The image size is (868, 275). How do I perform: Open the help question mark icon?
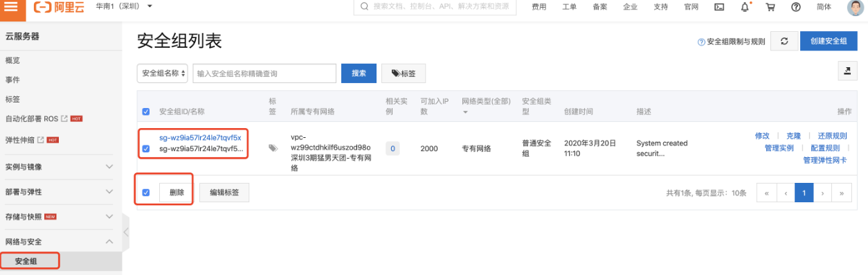(x=795, y=7)
